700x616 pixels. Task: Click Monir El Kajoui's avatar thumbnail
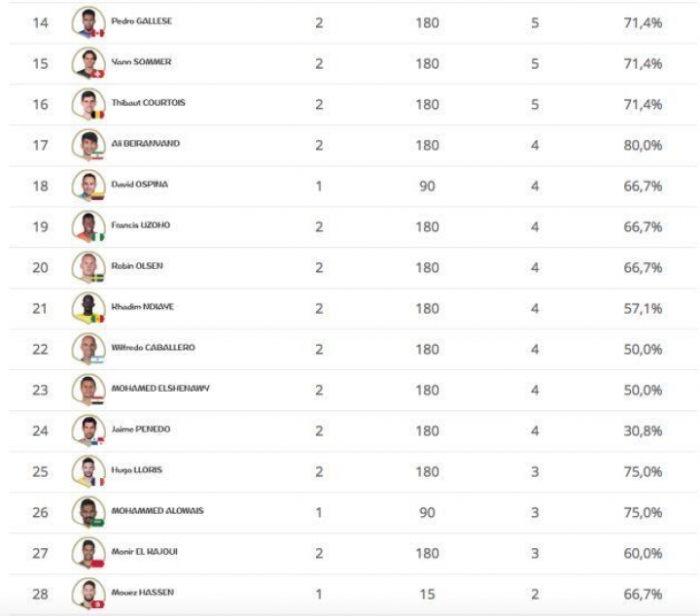click(x=87, y=553)
